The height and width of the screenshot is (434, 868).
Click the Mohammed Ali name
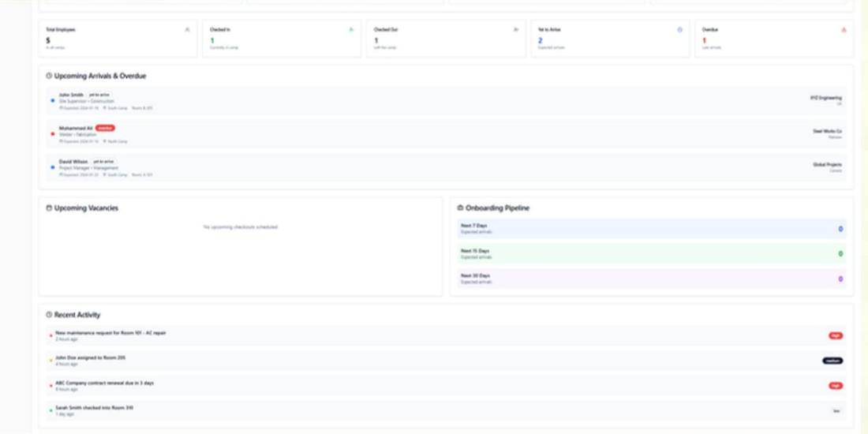pos(76,128)
